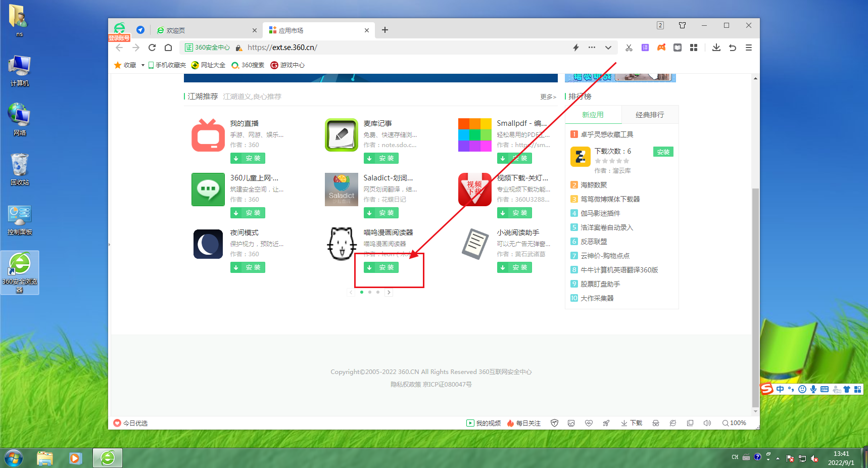
Task: Select the 应用市场 tab
Action: pos(319,30)
